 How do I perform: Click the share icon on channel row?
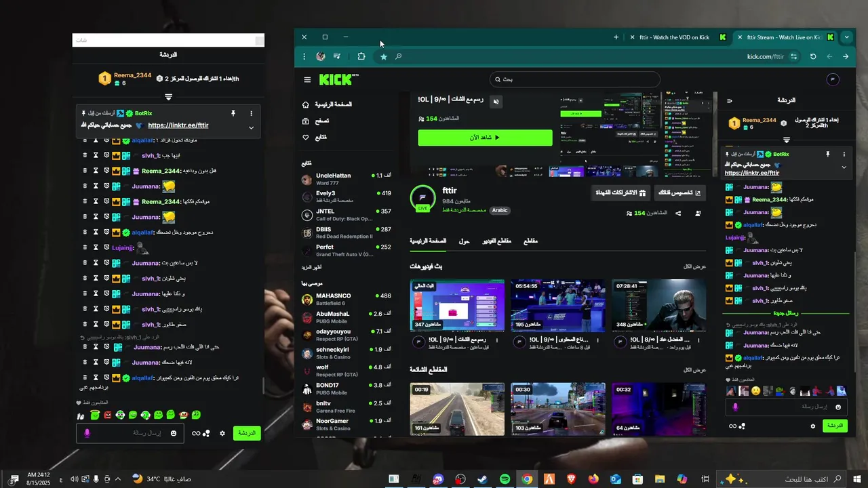pyautogui.click(x=678, y=213)
